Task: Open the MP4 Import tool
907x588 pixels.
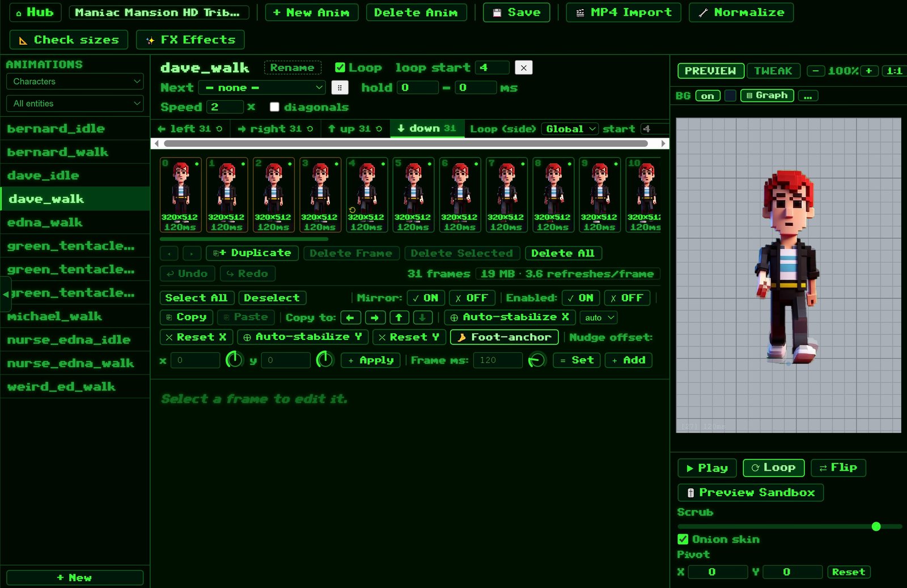Action: tap(624, 12)
